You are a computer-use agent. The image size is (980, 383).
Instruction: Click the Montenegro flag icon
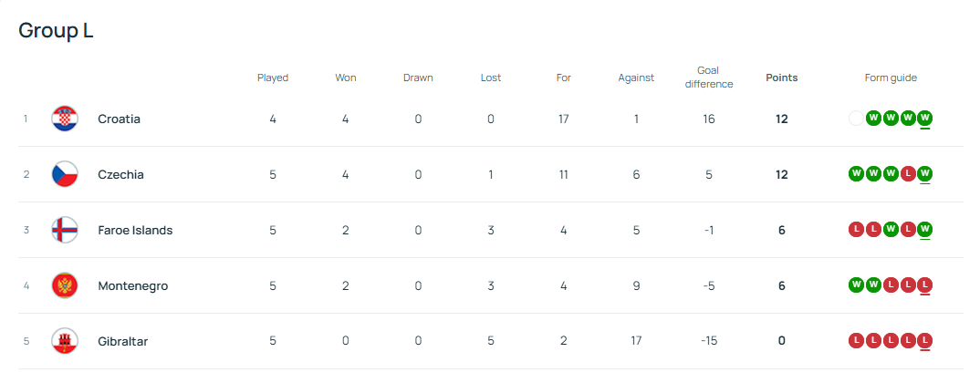[65, 285]
